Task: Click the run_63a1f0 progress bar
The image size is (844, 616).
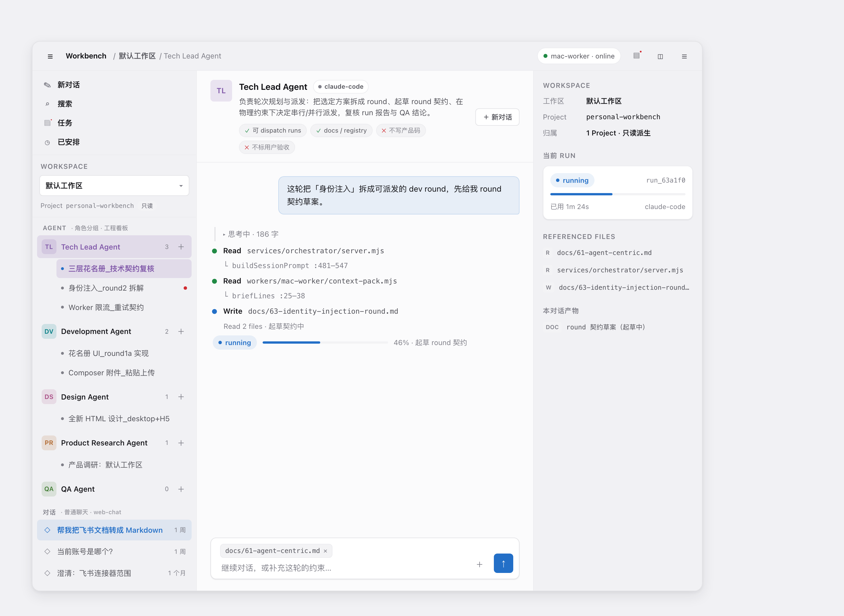Action: click(618, 194)
